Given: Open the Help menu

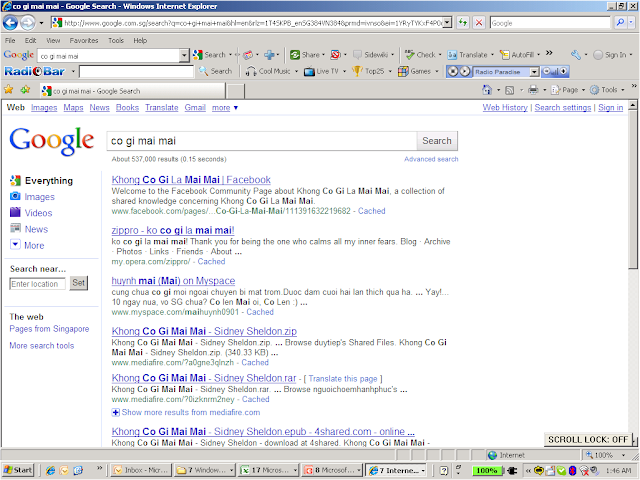Looking at the screenshot, I should coord(140,40).
